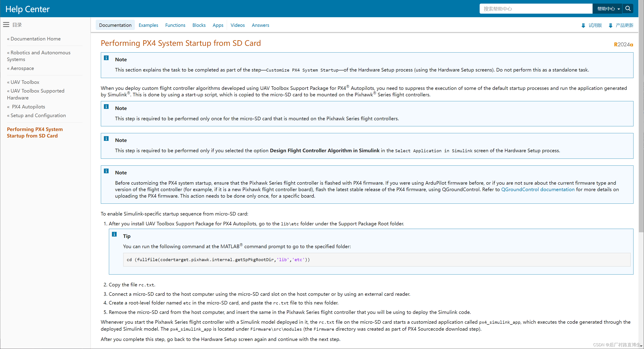Go to Documentation Home link
644x349 pixels.
pyautogui.click(x=35, y=39)
